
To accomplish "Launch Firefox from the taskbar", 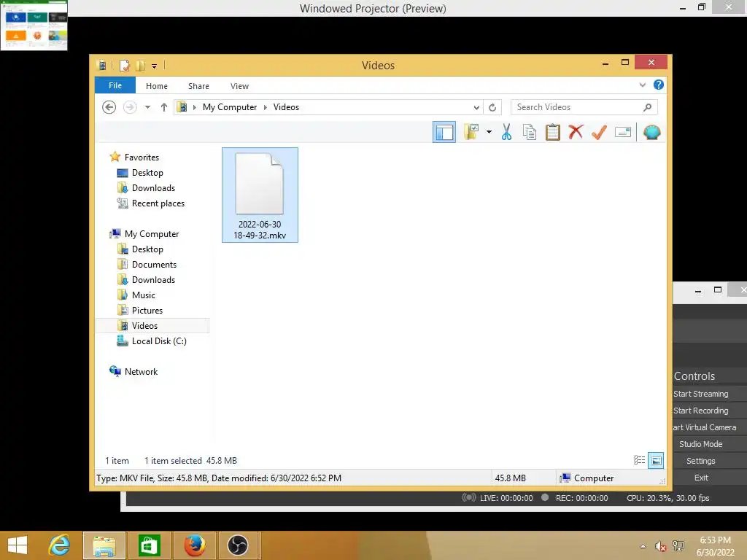I will pos(194,545).
